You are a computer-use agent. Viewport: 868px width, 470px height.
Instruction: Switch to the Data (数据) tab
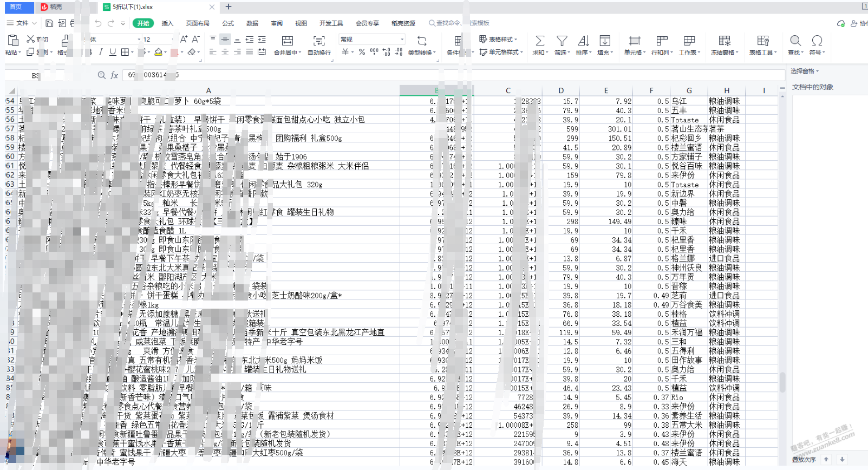tap(252, 23)
